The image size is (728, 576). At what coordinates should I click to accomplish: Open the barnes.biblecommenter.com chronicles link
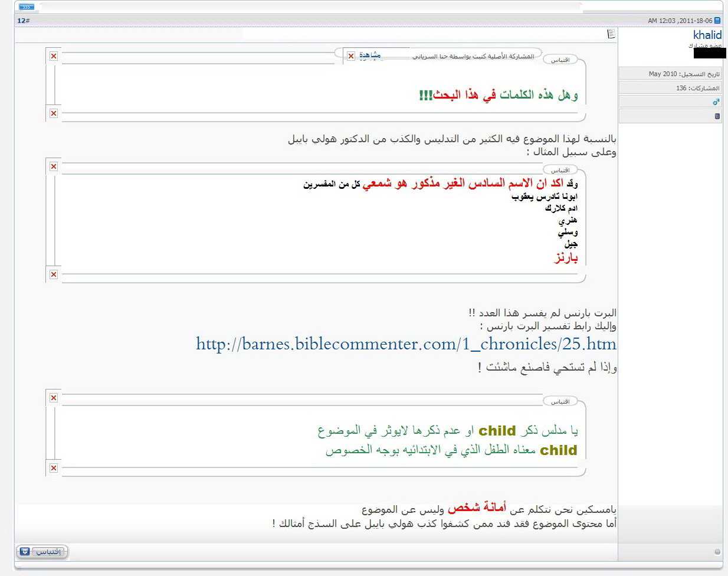tap(406, 344)
